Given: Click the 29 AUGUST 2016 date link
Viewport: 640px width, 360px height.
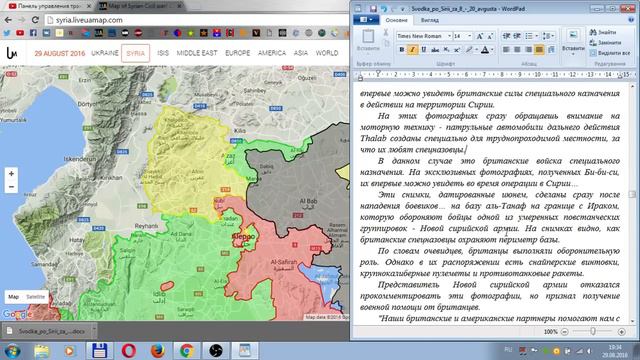Looking at the screenshot, I should tap(60, 53).
